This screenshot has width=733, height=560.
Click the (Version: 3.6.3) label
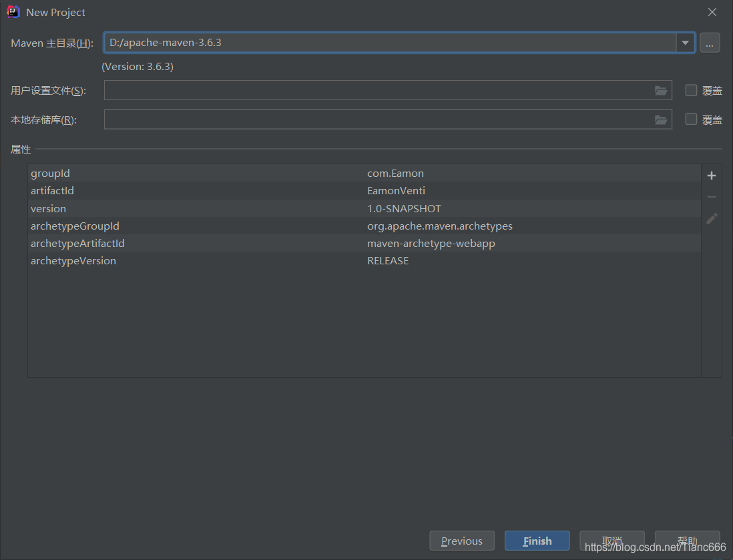[x=138, y=67]
